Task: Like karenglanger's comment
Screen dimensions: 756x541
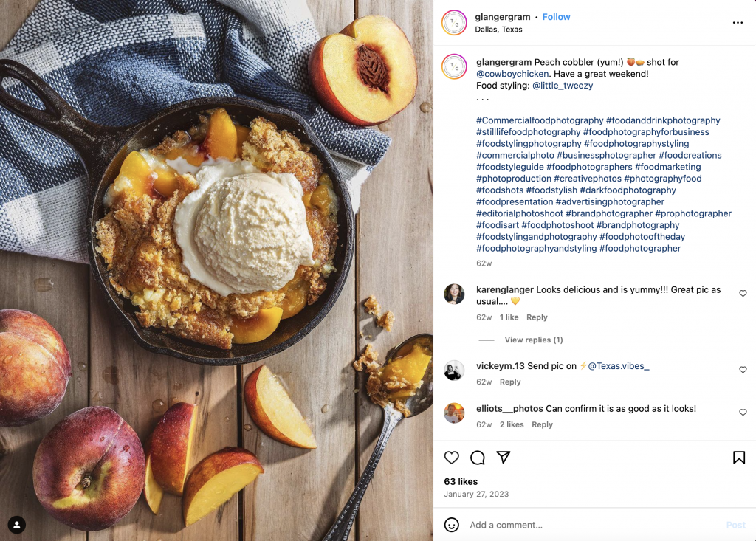Action: [743, 293]
